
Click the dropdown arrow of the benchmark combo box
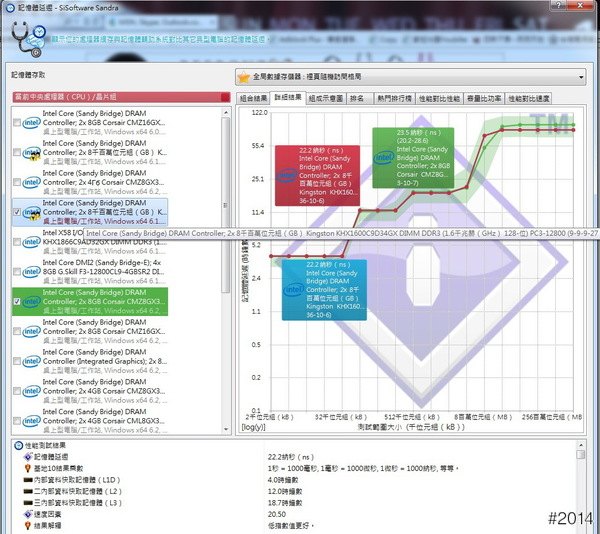click(581, 77)
